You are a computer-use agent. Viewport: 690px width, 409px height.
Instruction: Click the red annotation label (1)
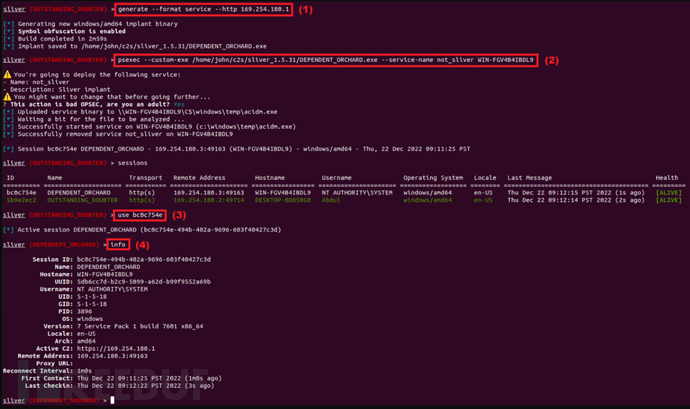click(x=305, y=10)
